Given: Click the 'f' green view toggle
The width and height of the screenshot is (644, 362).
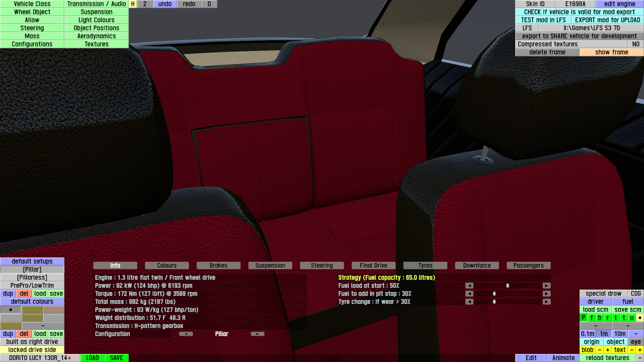Looking at the screenshot, I should click(x=591, y=318).
